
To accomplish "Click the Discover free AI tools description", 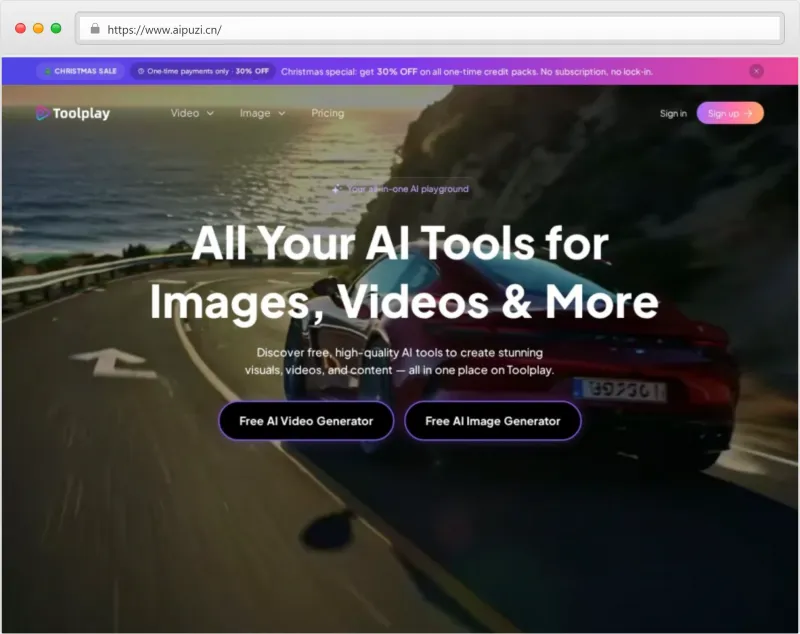I will [400, 361].
